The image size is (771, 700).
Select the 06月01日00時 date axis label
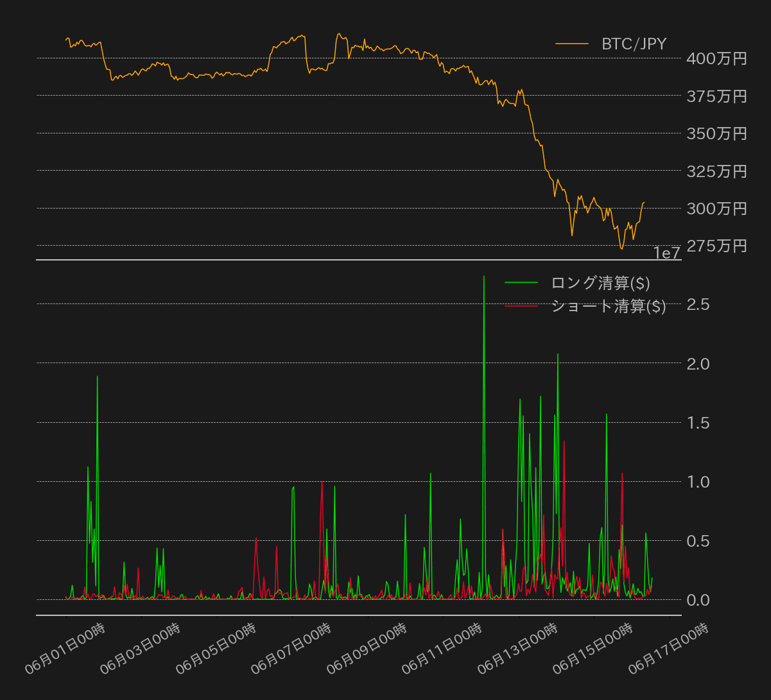coord(64,648)
